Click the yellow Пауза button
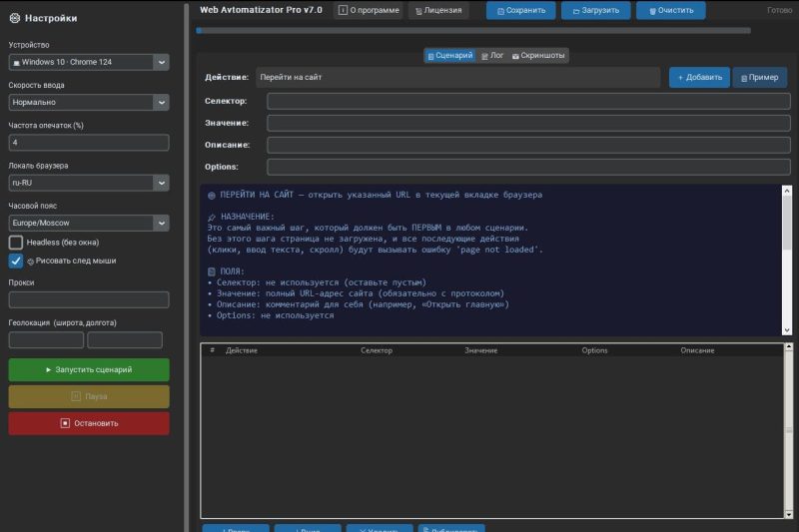The width and height of the screenshot is (799, 532). pos(89,396)
